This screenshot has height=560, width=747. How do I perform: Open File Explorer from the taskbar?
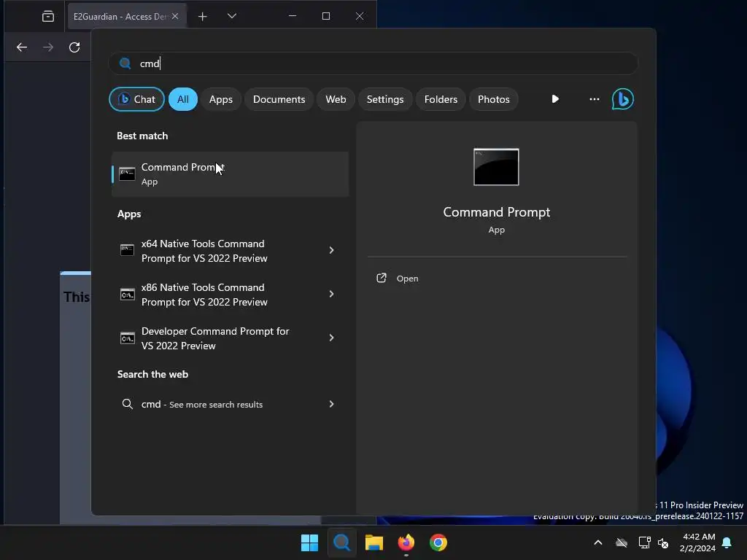374,542
